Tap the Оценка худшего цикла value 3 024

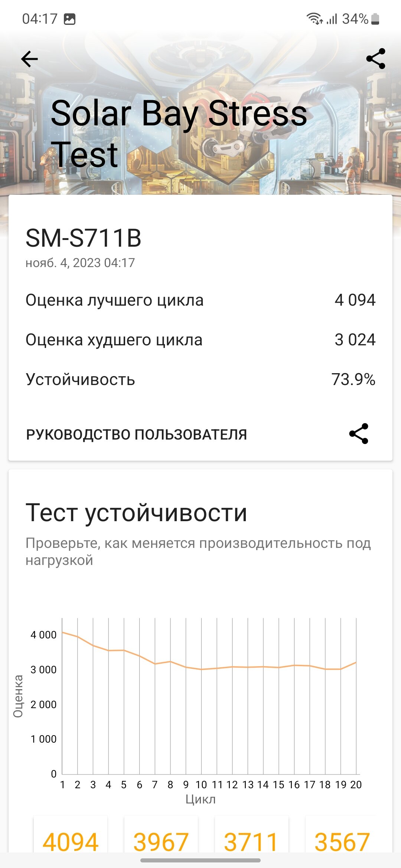tap(355, 340)
